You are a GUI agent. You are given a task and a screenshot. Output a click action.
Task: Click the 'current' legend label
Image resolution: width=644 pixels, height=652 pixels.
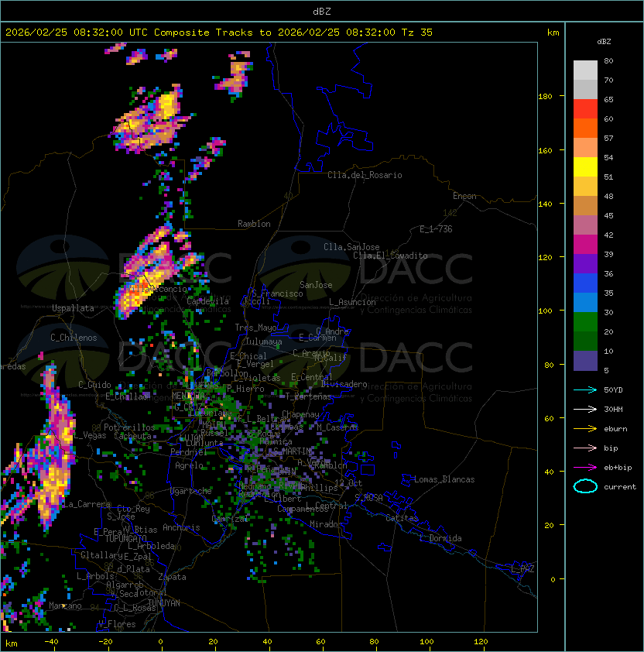pyautogui.click(x=620, y=487)
